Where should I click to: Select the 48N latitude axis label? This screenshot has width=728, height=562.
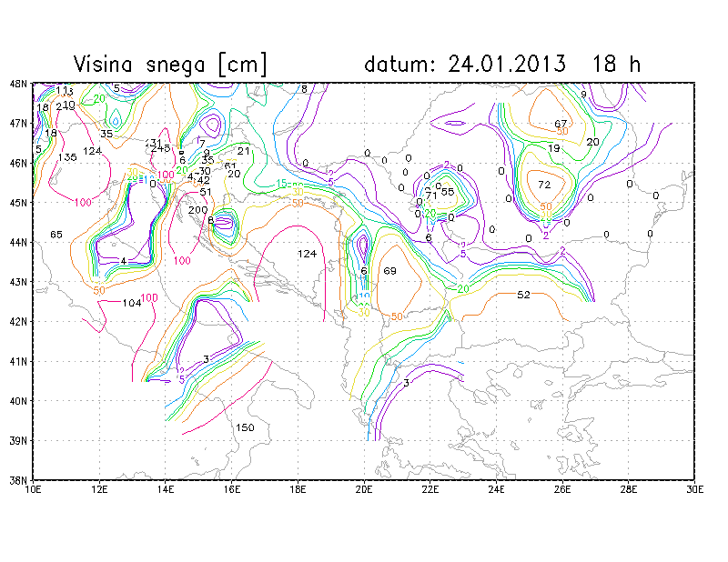(18, 84)
